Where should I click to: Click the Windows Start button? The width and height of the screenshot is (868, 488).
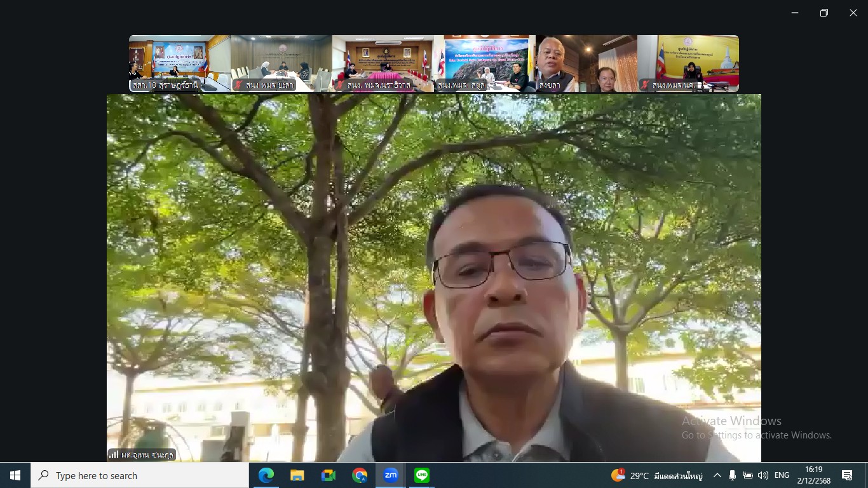15,475
